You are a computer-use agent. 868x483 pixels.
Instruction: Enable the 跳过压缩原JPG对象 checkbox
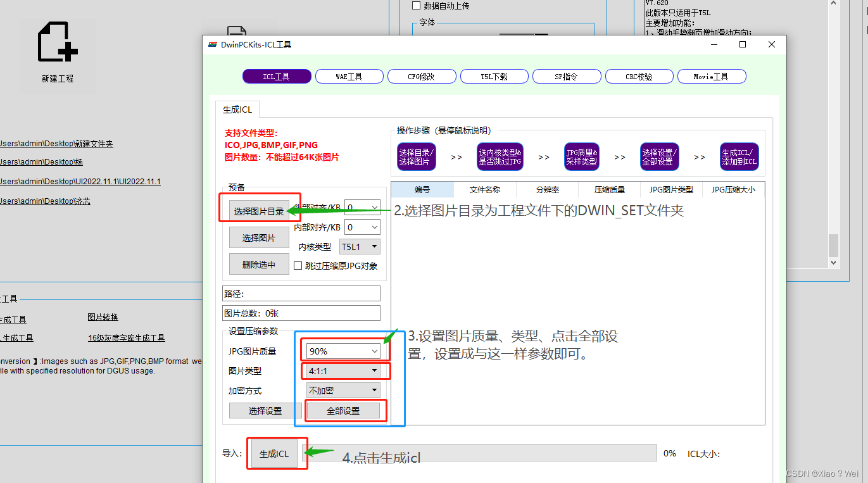pos(298,265)
